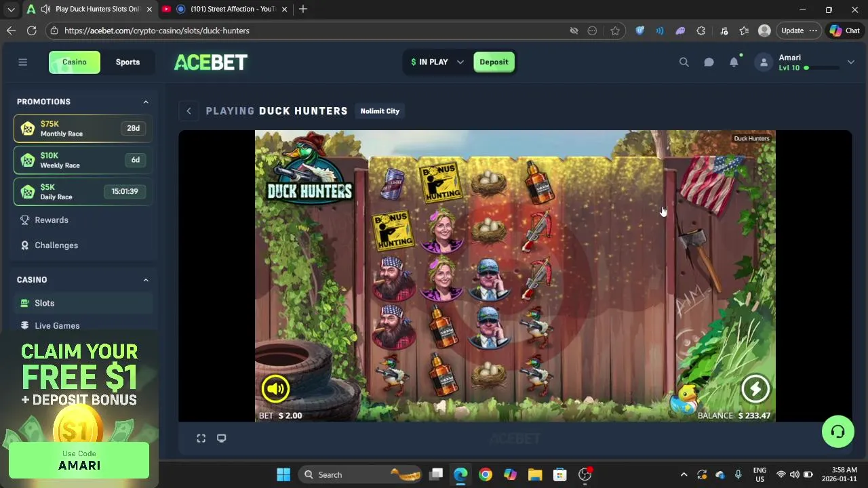Viewport: 868px width, 488px height.
Task: Mute game sound with the speaker button
Action: 275,388
